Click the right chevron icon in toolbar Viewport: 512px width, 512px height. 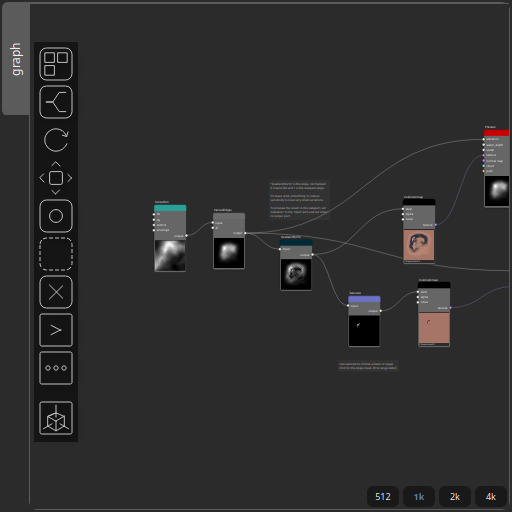[x=56, y=330]
